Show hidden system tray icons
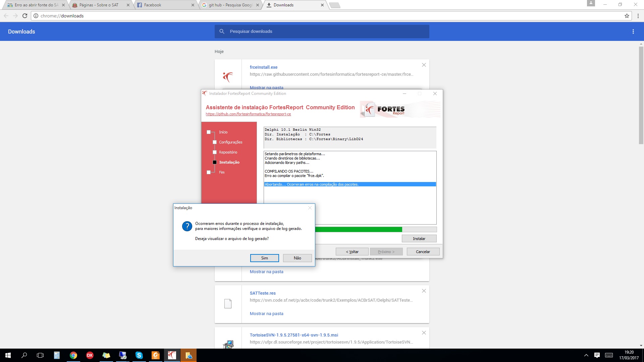This screenshot has height=362, width=644. 586,355
